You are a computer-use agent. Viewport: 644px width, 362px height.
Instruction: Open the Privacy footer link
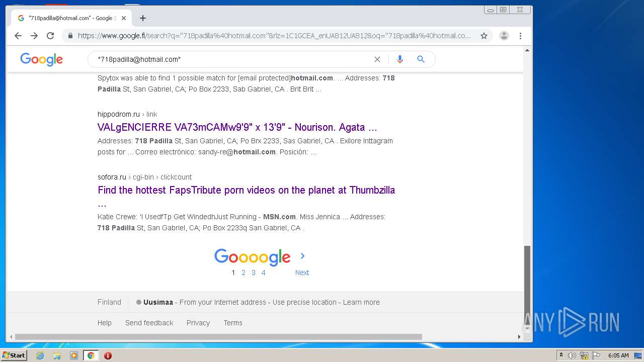pos(198,323)
